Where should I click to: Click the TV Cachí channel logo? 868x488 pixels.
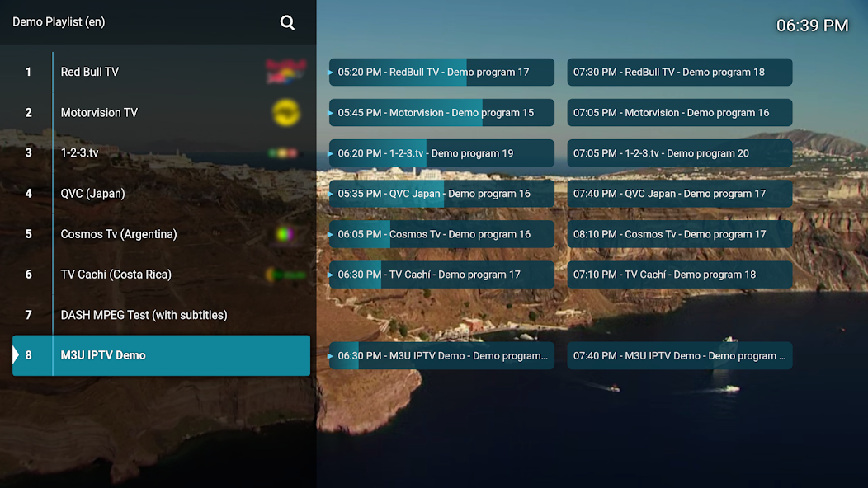tap(285, 274)
